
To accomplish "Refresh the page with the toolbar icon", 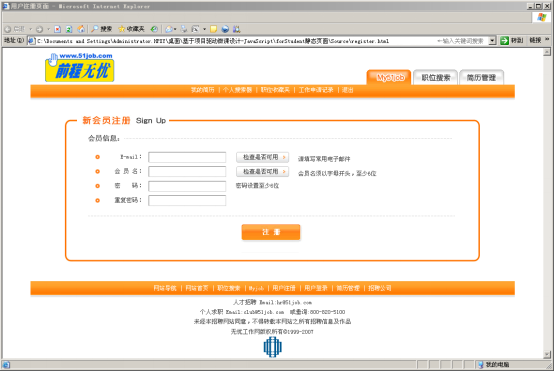I will 69,29.
